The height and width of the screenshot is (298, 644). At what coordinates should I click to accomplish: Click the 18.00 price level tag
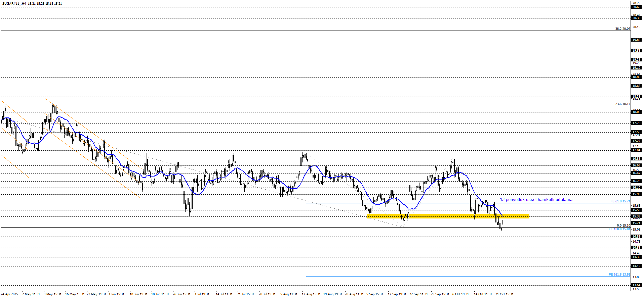click(x=636, y=112)
